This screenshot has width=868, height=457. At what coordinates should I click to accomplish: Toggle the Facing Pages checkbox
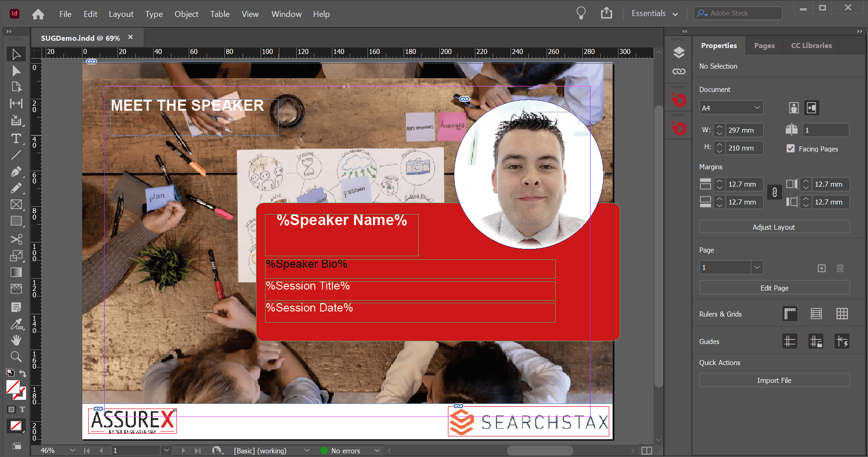click(x=790, y=148)
